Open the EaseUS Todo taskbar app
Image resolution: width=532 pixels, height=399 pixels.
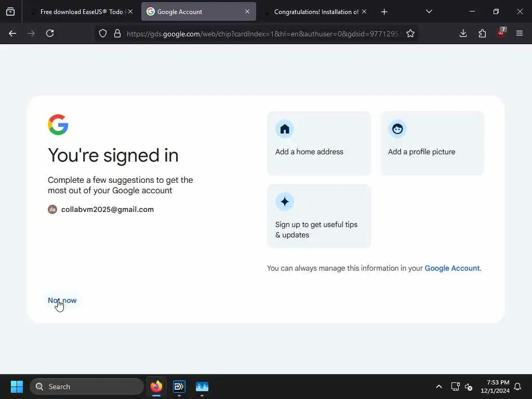(x=179, y=387)
